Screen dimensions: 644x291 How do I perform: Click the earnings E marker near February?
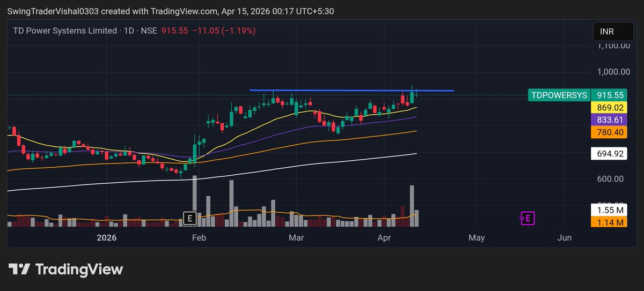coord(189,218)
